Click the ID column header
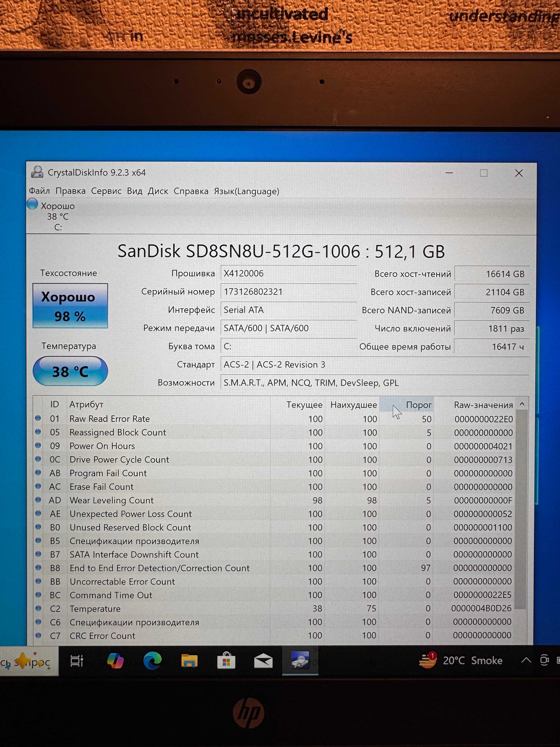The height and width of the screenshot is (747, 560). click(55, 404)
